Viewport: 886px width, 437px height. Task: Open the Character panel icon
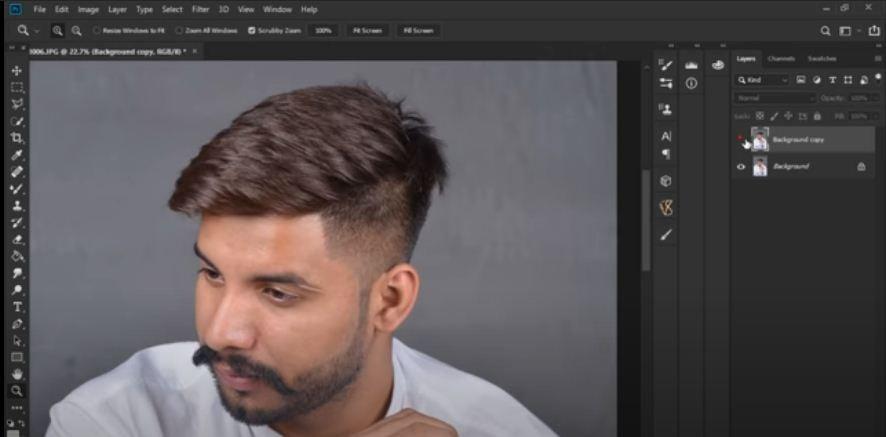point(666,136)
